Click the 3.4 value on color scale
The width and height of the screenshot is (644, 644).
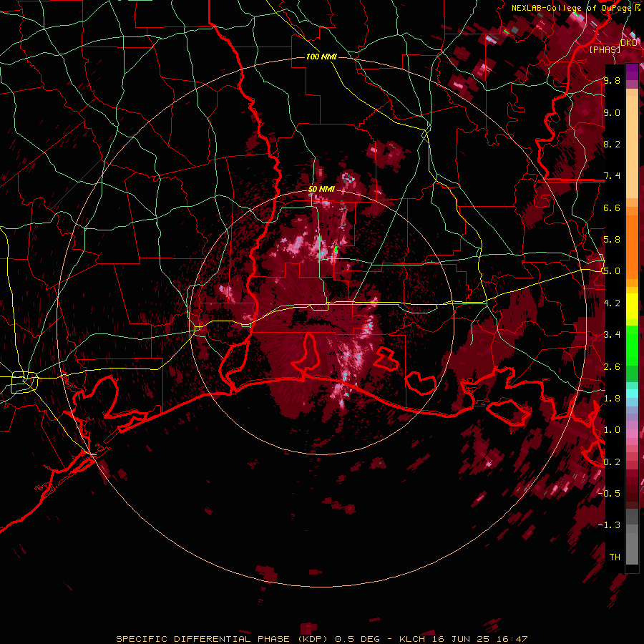point(612,335)
